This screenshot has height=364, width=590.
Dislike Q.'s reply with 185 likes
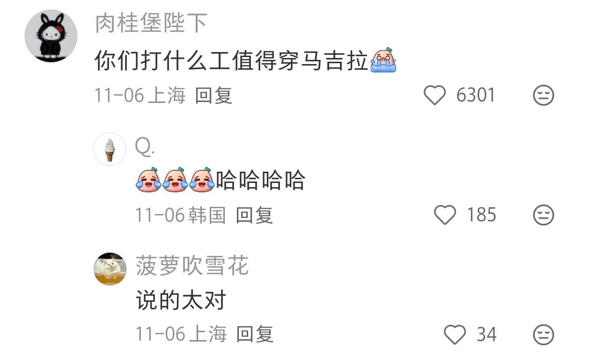pos(544,215)
